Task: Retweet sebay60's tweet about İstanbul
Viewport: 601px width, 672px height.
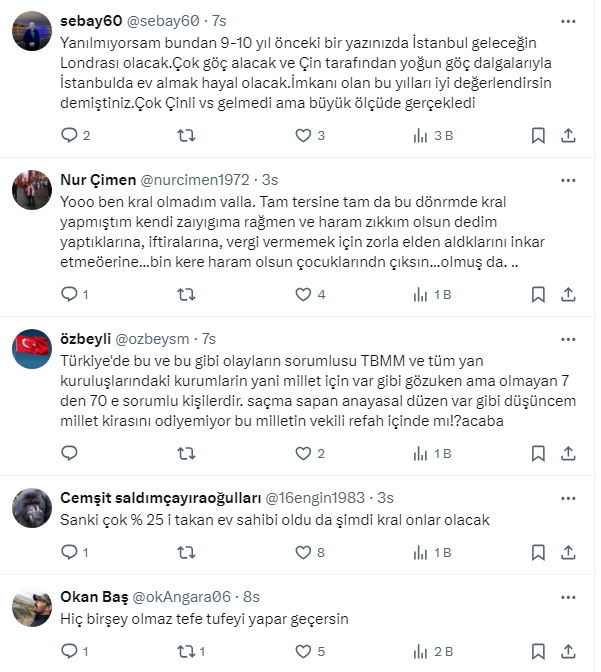Action: coord(186,135)
